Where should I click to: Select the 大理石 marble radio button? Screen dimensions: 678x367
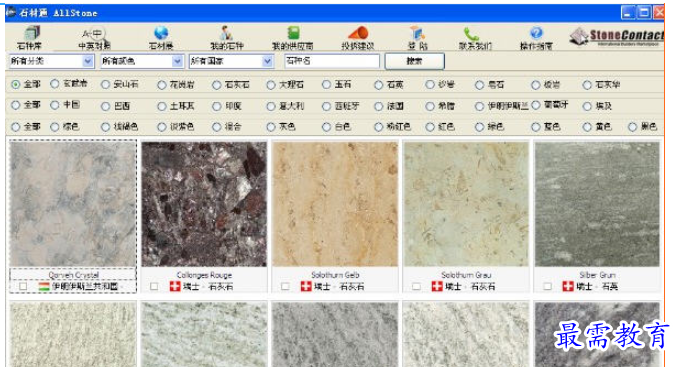[x=271, y=85]
